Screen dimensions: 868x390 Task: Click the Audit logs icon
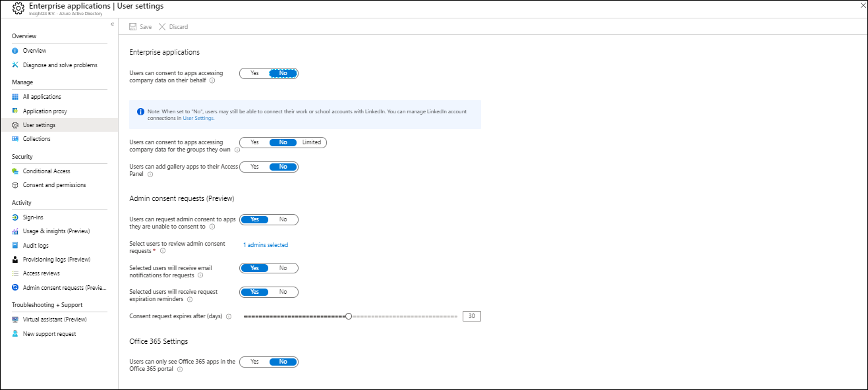(15, 246)
